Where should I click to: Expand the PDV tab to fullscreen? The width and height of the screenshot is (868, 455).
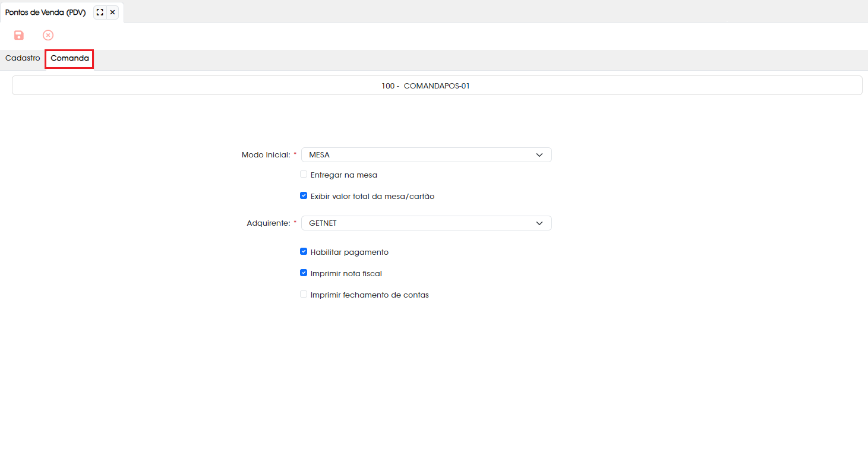pyautogui.click(x=100, y=12)
